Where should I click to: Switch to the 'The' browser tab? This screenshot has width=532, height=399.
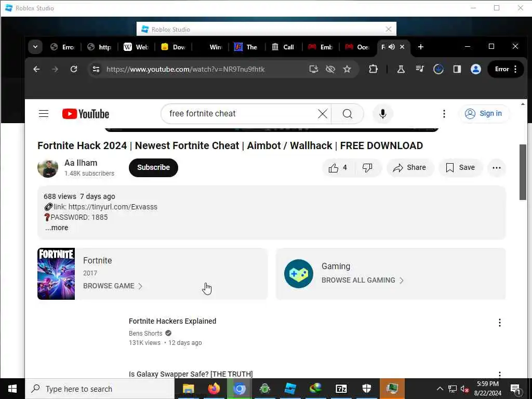click(247, 47)
